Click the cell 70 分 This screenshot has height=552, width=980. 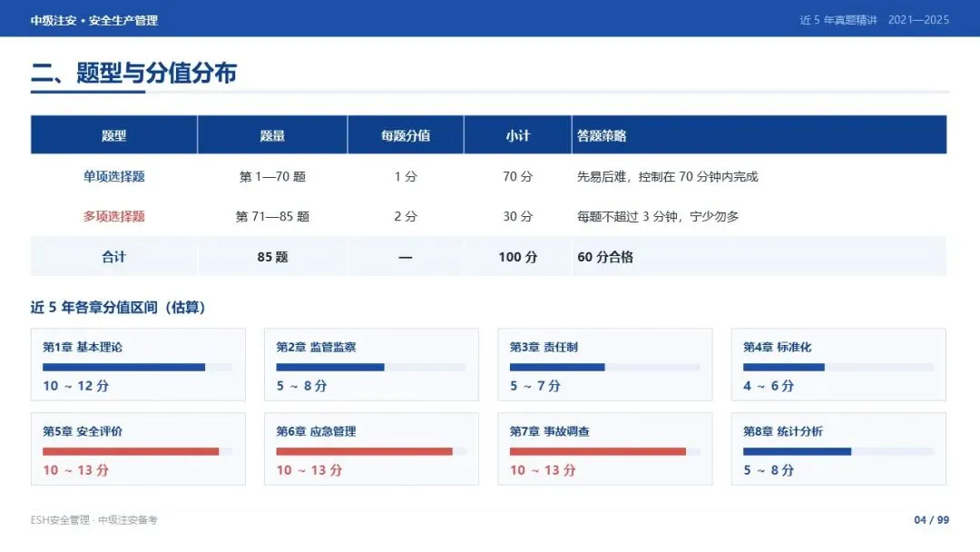coord(517,176)
